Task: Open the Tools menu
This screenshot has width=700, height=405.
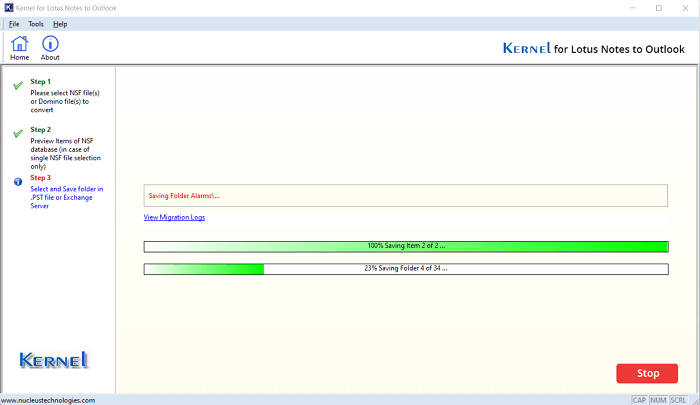Action: click(36, 24)
